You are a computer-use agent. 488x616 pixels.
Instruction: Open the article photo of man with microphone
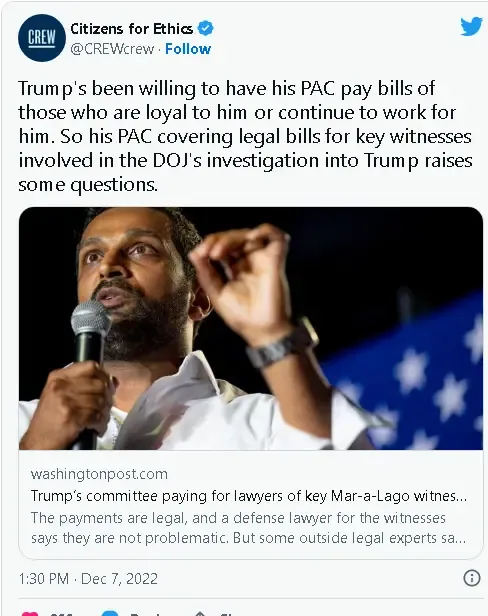click(251, 328)
